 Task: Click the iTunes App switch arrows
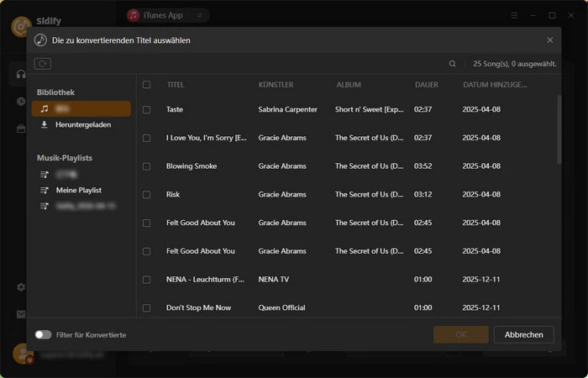[200, 15]
